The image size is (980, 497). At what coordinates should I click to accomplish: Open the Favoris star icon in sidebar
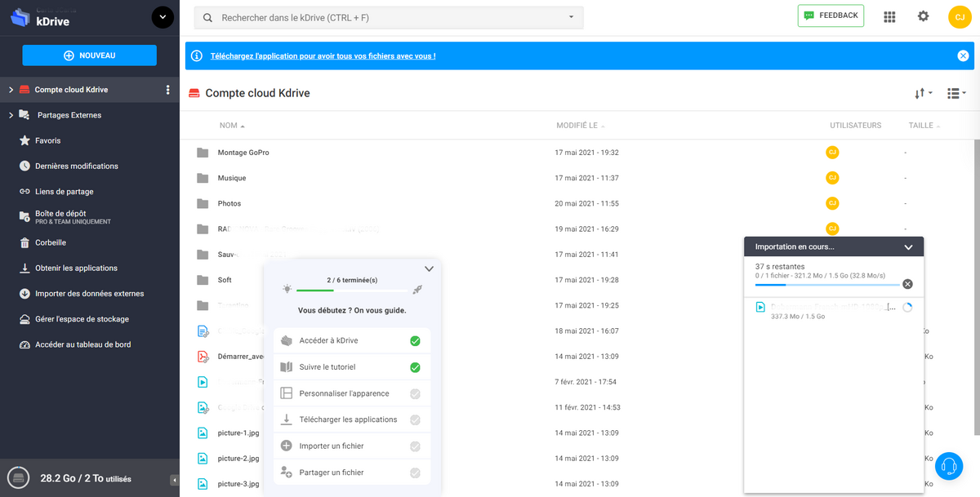(x=24, y=140)
